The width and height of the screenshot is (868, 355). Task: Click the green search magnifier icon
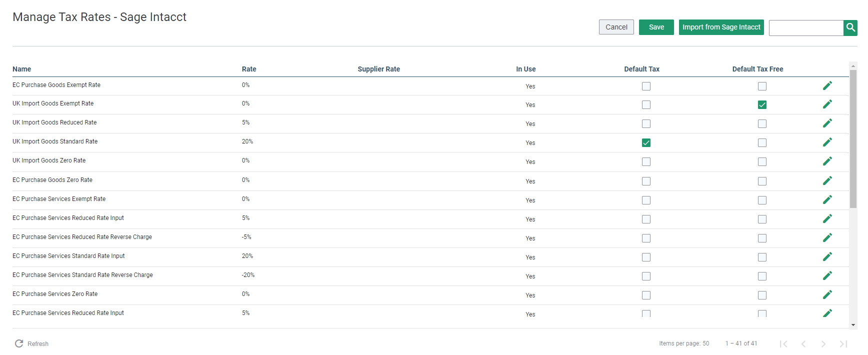pyautogui.click(x=850, y=27)
